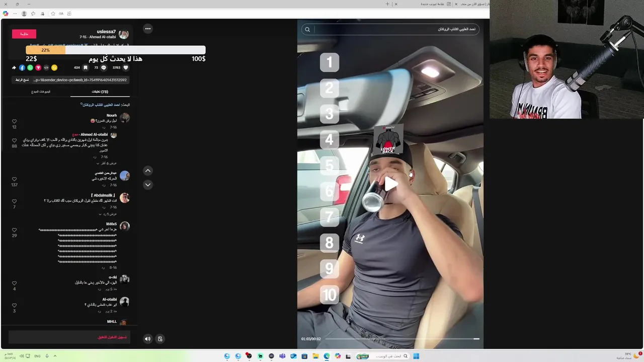The height and width of the screenshot is (362, 644).
Task: Open a new browser tab with plus icon
Action: click(387, 4)
